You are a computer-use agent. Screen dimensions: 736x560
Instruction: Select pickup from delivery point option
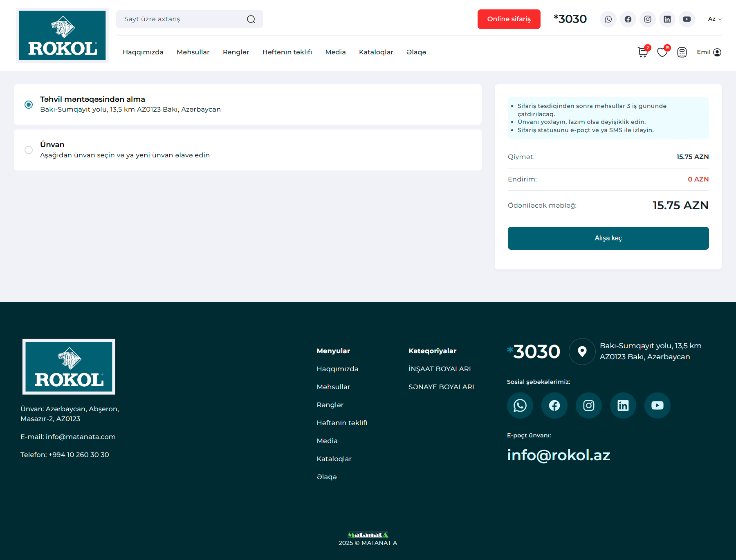point(29,105)
